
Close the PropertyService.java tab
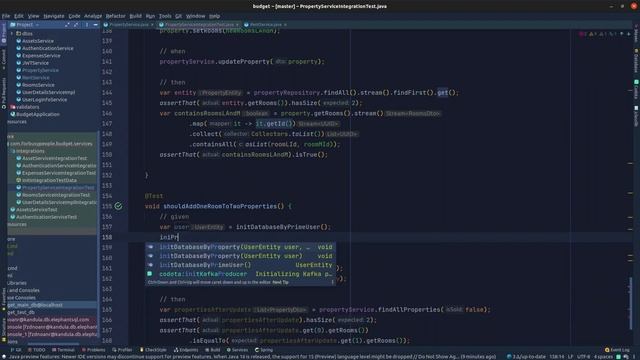point(152,24)
